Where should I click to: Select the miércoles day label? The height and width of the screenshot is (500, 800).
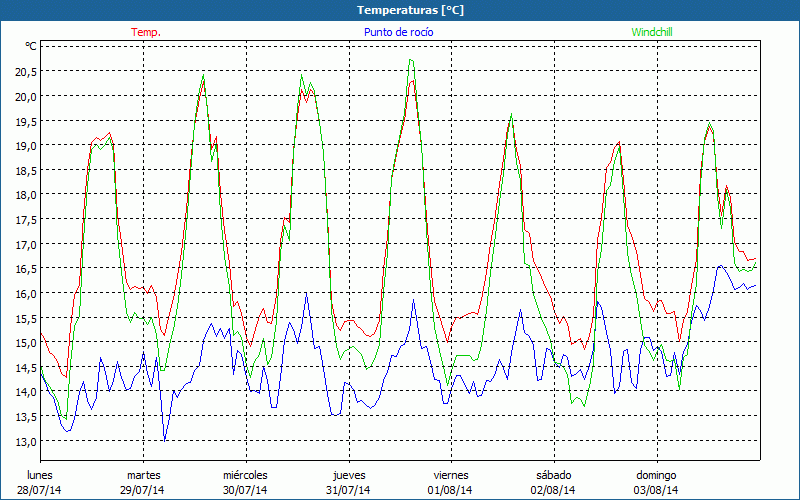point(245,475)
